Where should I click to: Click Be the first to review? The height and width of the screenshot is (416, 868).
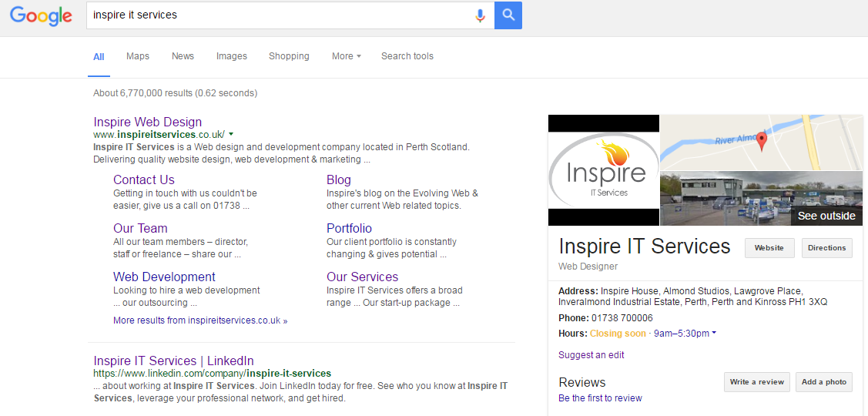pos(600,398)
